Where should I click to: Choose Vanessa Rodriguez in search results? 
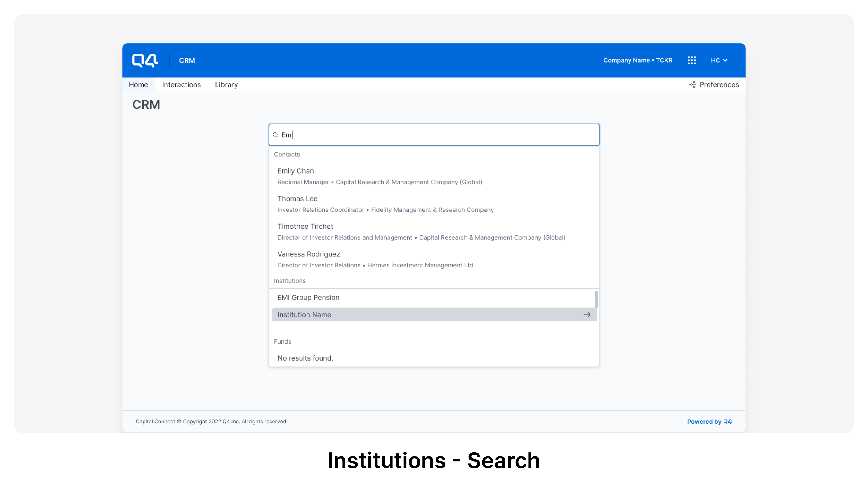tap(309, 254)
